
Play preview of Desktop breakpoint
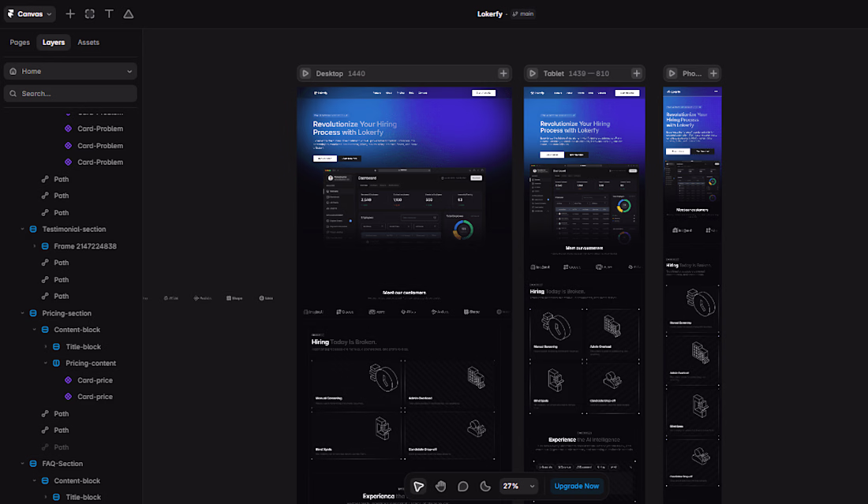(305, 73)
